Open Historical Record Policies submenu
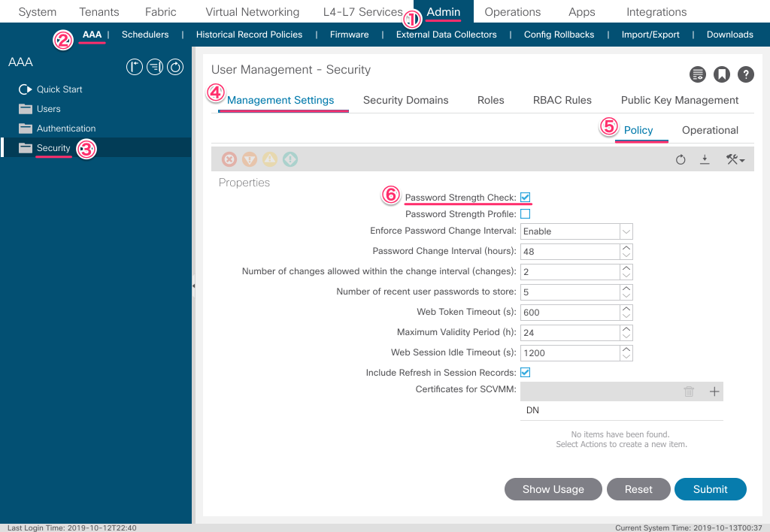The height and width of the screenshot is (532, 770). pyautogui.click(x=250, y=35)
